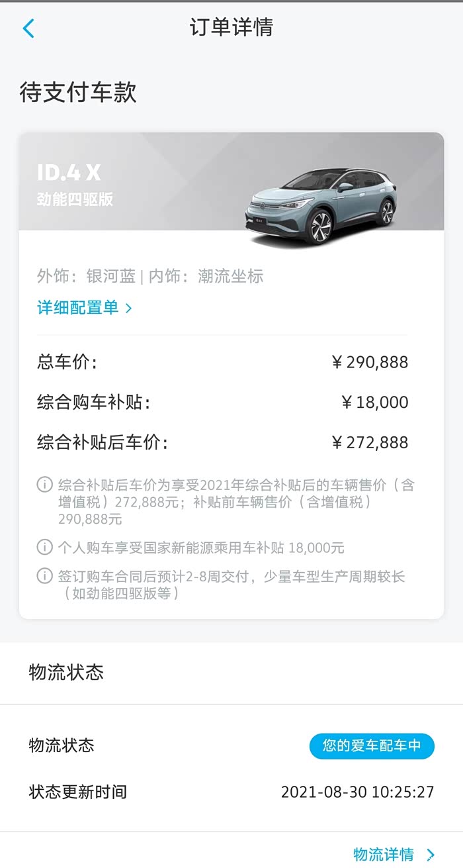Tap the 待支付车款 heading
This screenshot has height=868, width=463.
(78, 92)
